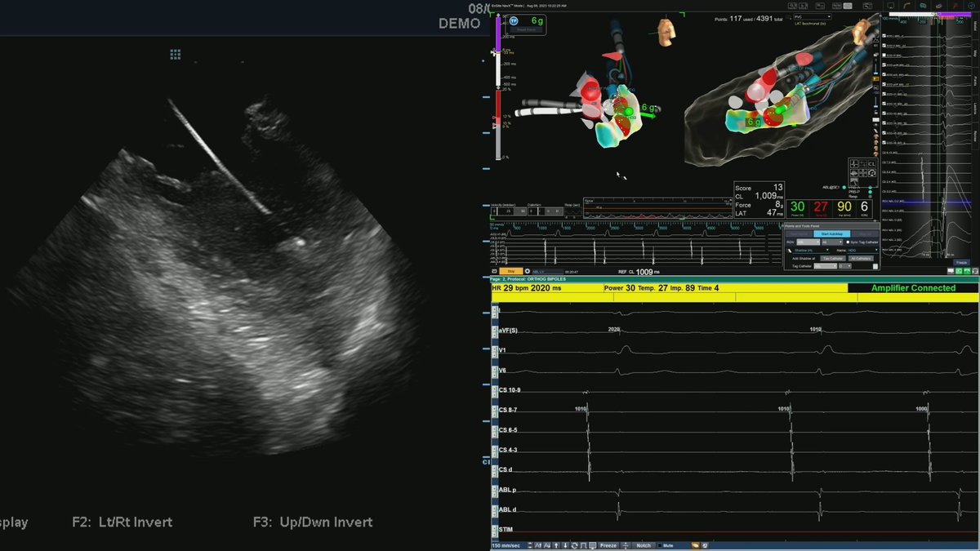
Task: Click the white square swatch in Points and Tools Panel
Action: [x=875, y=266]
